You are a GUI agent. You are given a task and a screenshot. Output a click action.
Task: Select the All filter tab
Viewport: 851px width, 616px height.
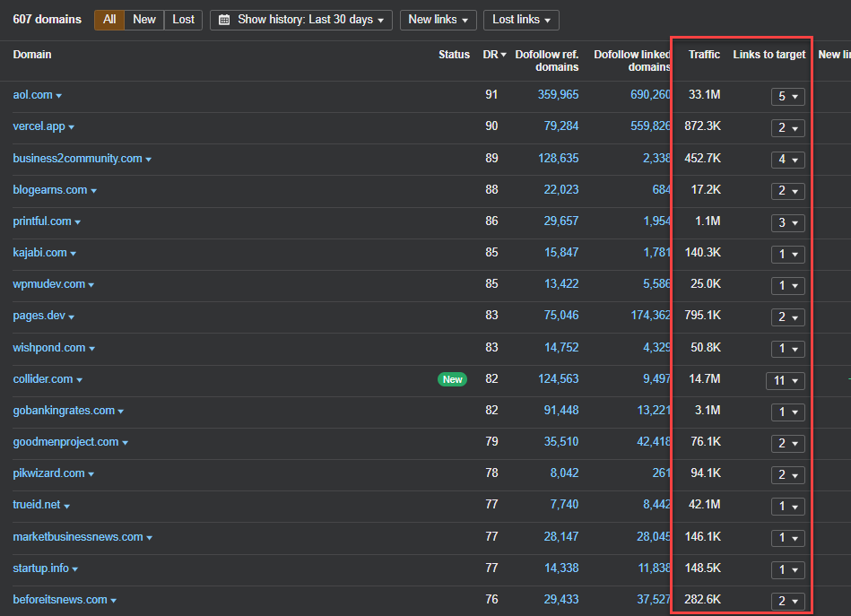109,20
